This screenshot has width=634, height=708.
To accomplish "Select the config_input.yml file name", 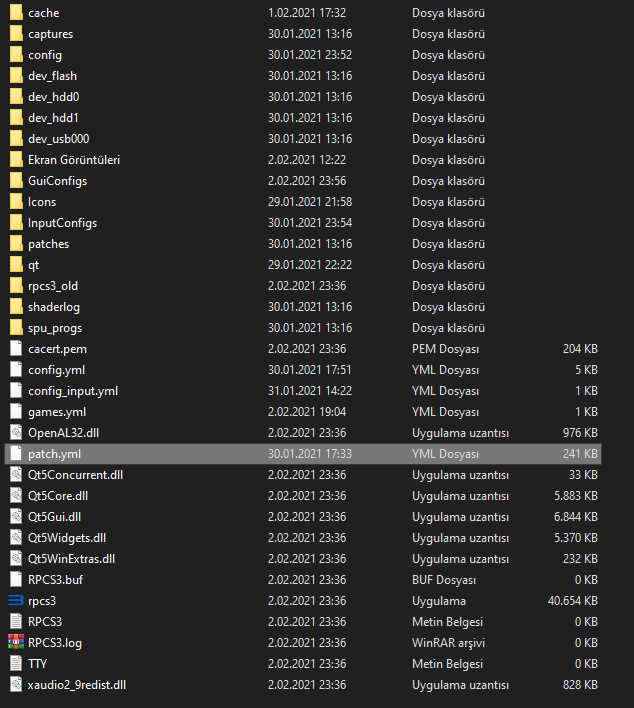I will (73, 391).
